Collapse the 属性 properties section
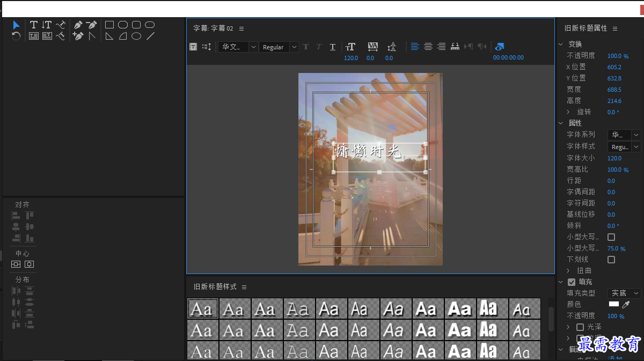Image resolution: width=644 pixels, height=361 pixels. [x=561, y=123]
